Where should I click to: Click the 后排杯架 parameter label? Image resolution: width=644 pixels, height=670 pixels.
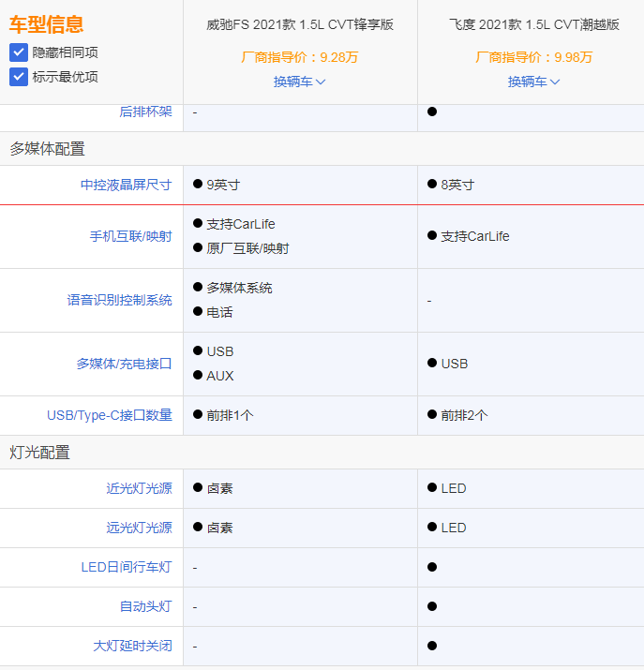(145, 112)
